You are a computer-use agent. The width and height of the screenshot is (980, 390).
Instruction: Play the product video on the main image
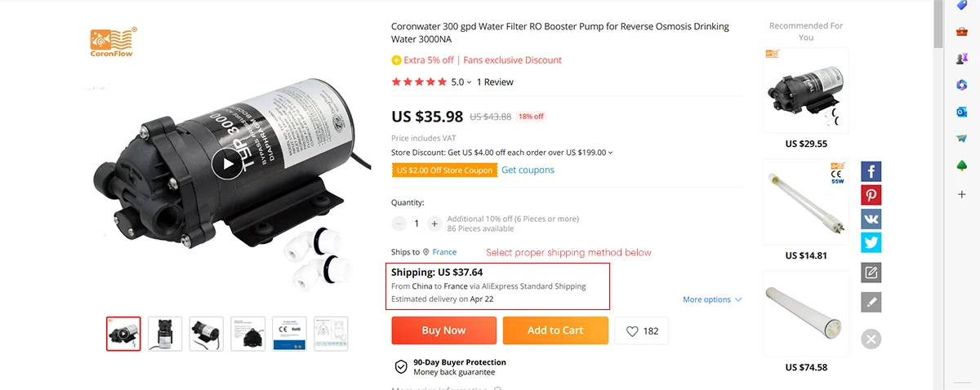click(x=227, y=165)
